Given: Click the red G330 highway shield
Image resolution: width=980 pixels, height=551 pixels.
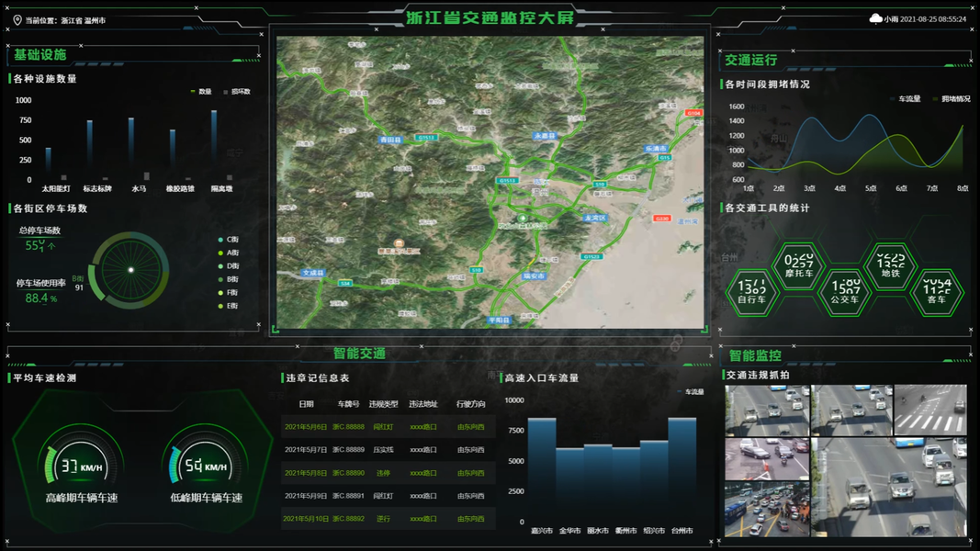Looking at the screenshot, I should coord(662,219).
